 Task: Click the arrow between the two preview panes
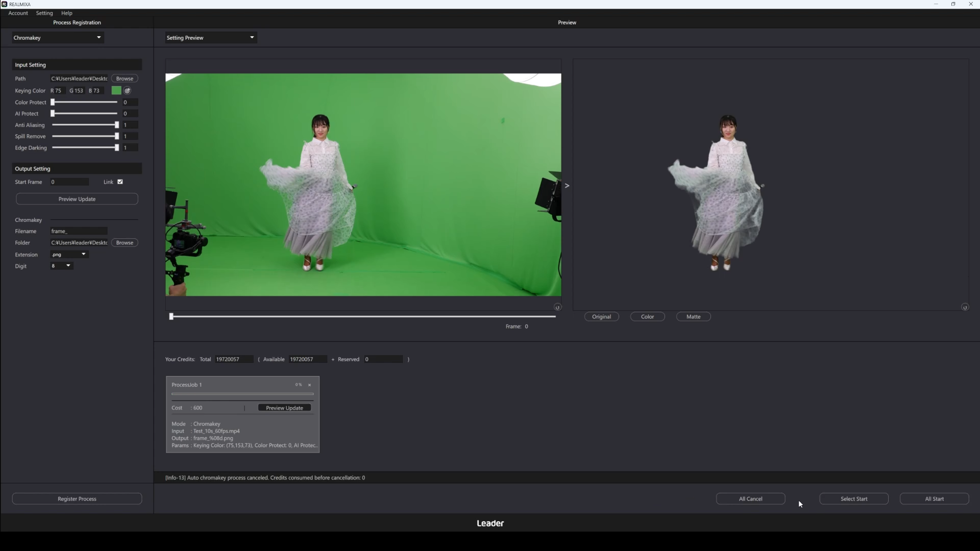coord(567,186)
